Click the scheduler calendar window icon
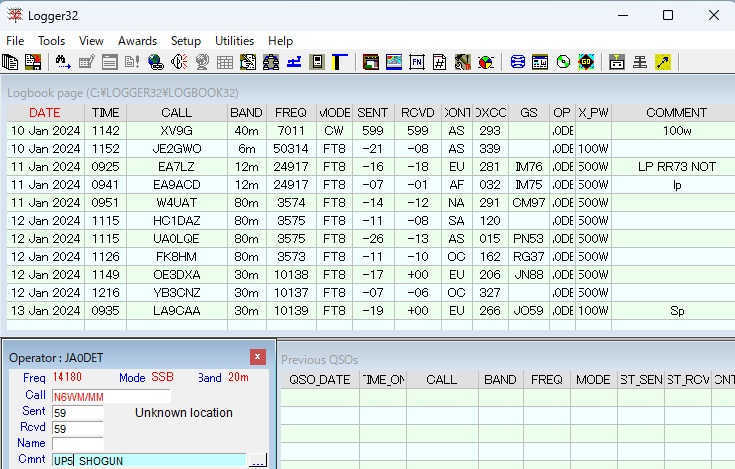 click(x=540, y=62)
